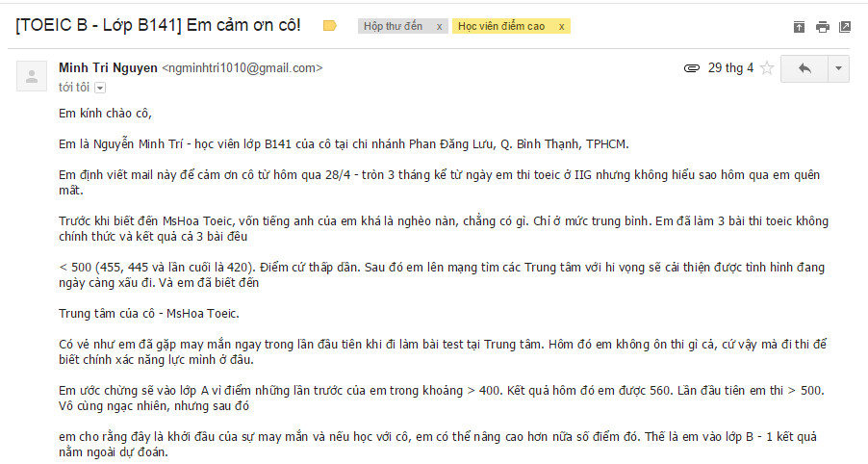The image size is (868, 464).
Task: Click the '29 thg 4' date
Action: pos(730,68)
